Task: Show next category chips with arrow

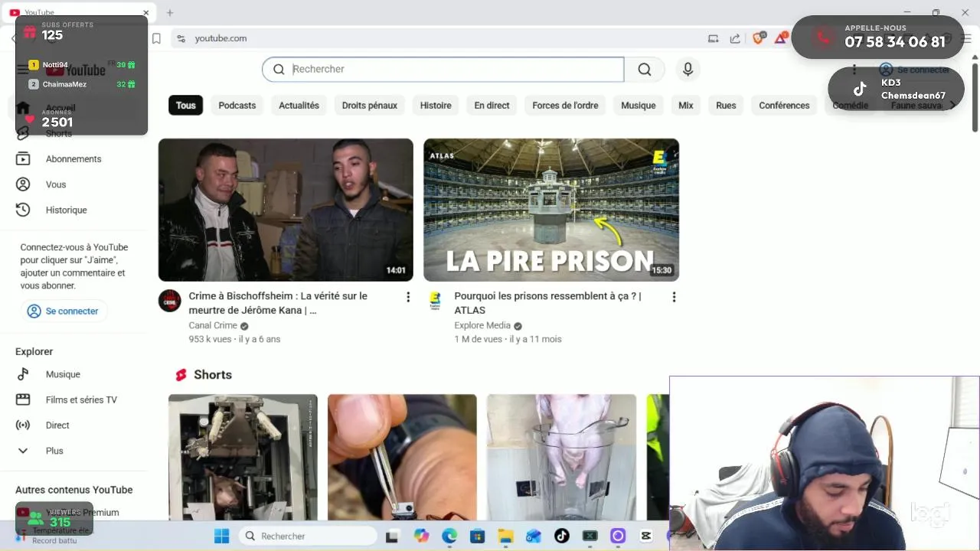Action: (x=952, y=106)
